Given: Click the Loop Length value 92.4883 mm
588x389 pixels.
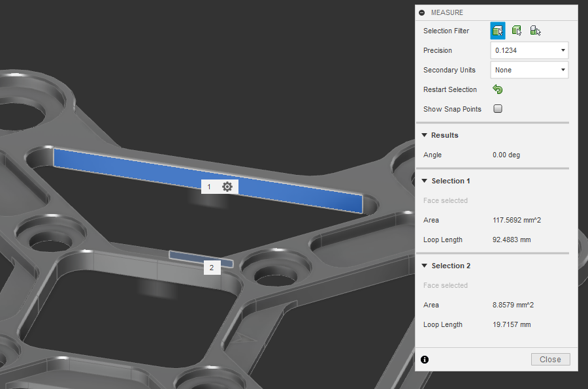Looking at the screenshot, I should [513, 240].
